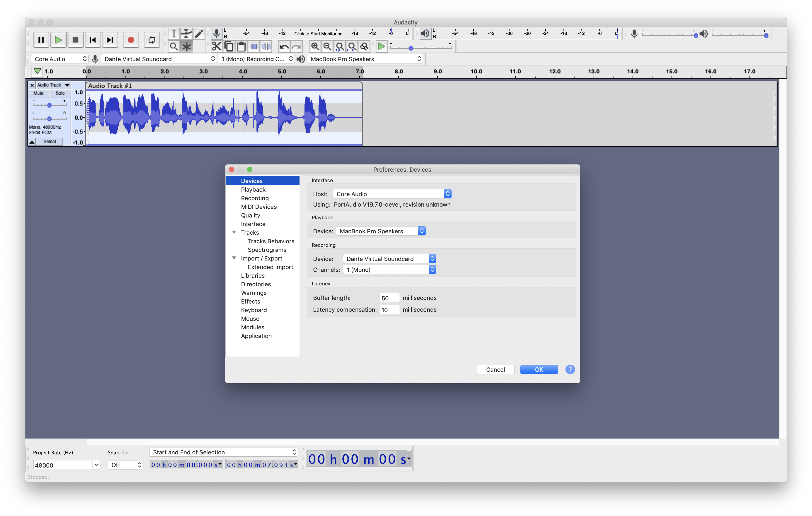Click 'Click to Start Monitoring' on record meter
Viewport: 812px width, 516px height.
tap(318, 33)
